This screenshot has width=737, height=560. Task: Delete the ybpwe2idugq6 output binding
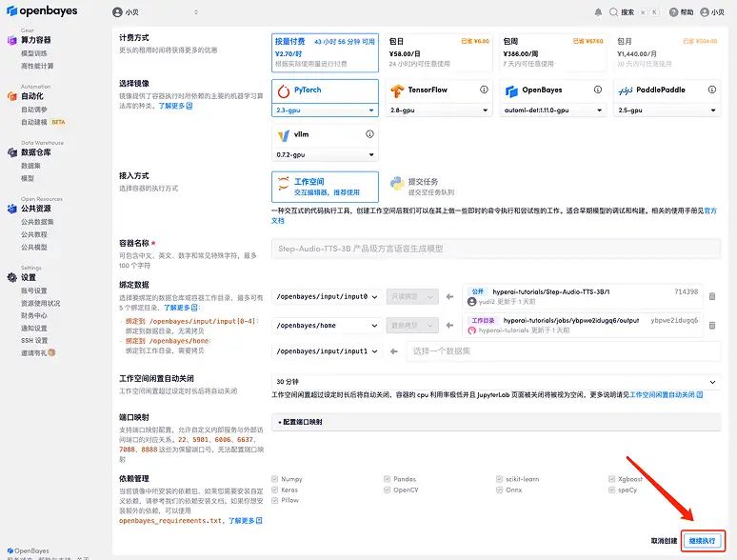pos(712,326)
